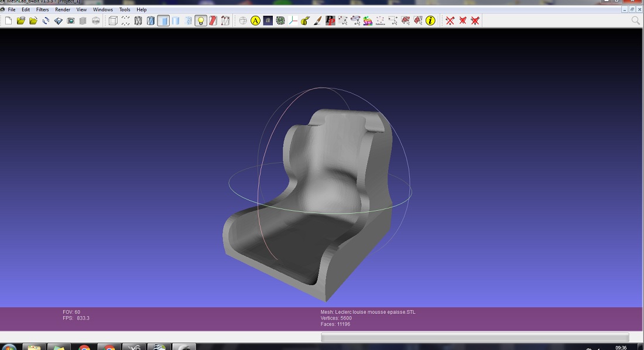Click the taskbar clock showing 09:36
The image size is (644, 350).
tap(621, 348)
